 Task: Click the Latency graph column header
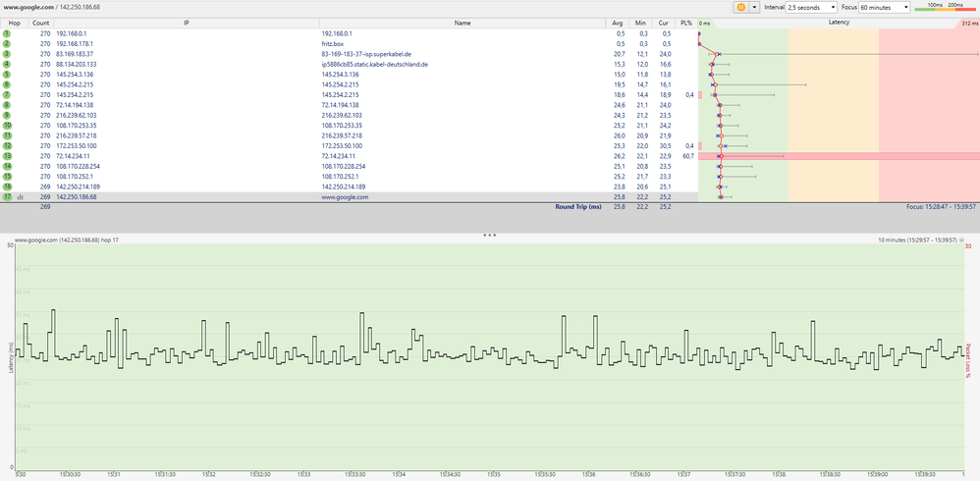[839, 24]
